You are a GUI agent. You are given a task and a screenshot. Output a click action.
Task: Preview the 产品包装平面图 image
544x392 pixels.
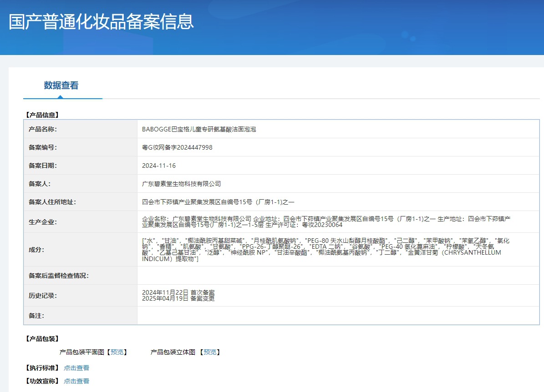[x=117, y=352]
